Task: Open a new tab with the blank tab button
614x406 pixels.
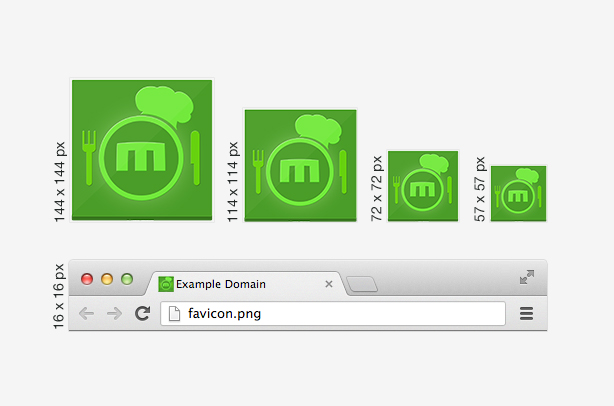Action: point(362,284)
